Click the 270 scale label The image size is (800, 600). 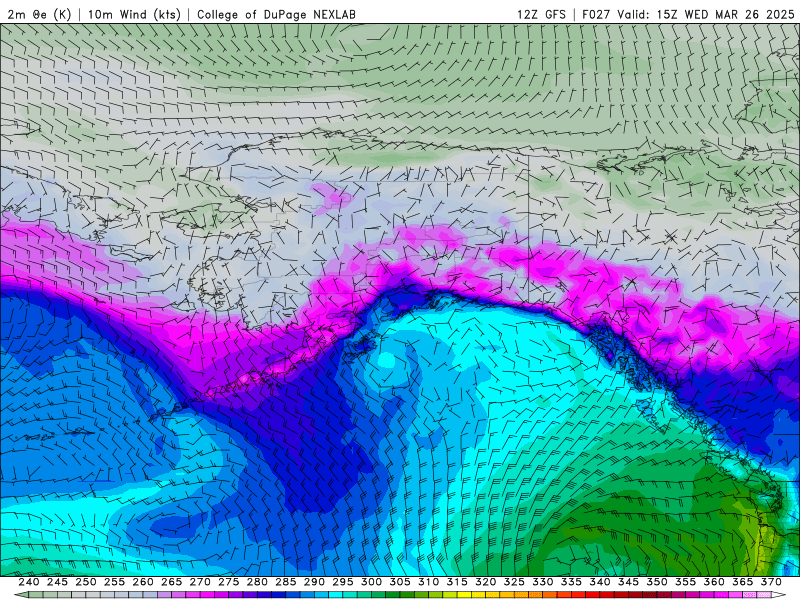click(200, 582)
